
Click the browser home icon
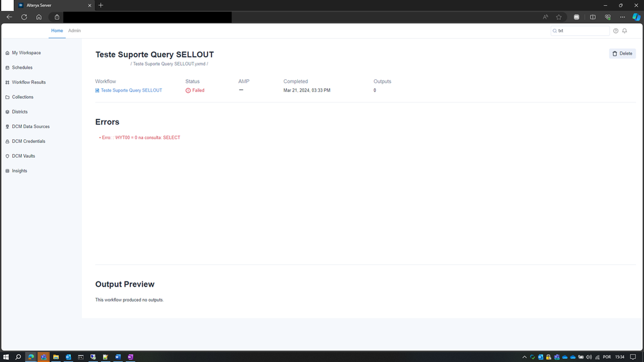(x=39, y=17)
